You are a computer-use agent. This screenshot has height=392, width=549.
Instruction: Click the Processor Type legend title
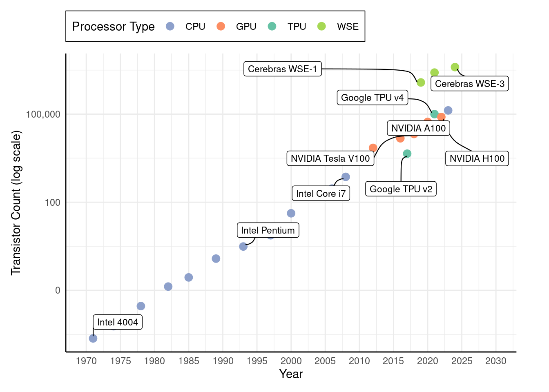[113, 27]
